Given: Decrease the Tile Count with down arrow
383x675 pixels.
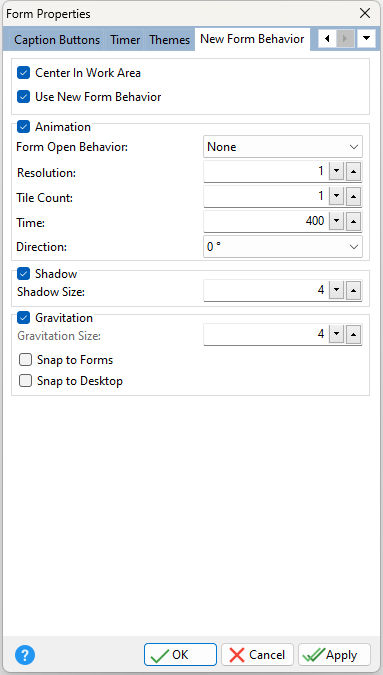Looking at the screenshot, I should 337,197.
